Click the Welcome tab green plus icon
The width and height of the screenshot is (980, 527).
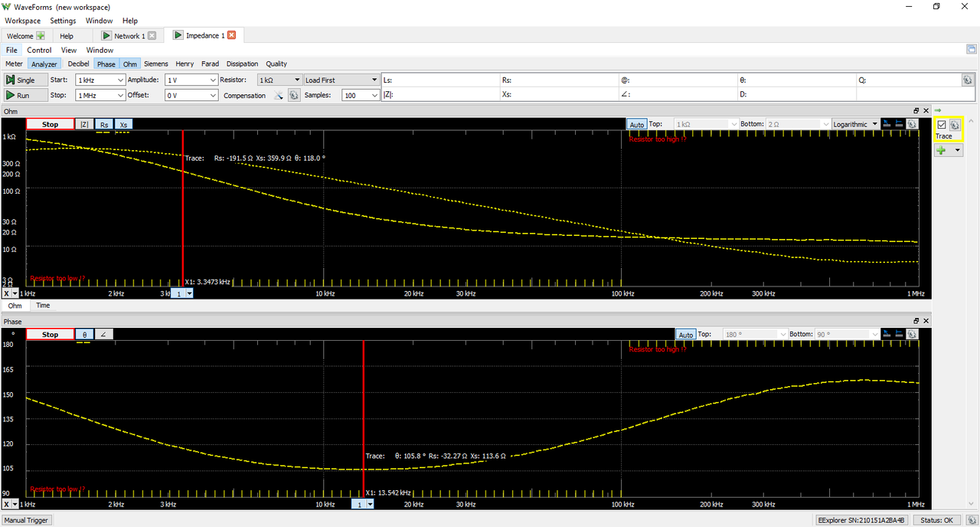pyautogui.click(x=41, y=36)
